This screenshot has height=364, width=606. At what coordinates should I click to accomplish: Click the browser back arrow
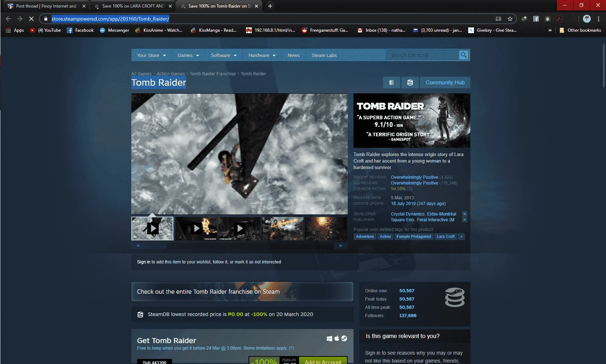coord(8,19)
